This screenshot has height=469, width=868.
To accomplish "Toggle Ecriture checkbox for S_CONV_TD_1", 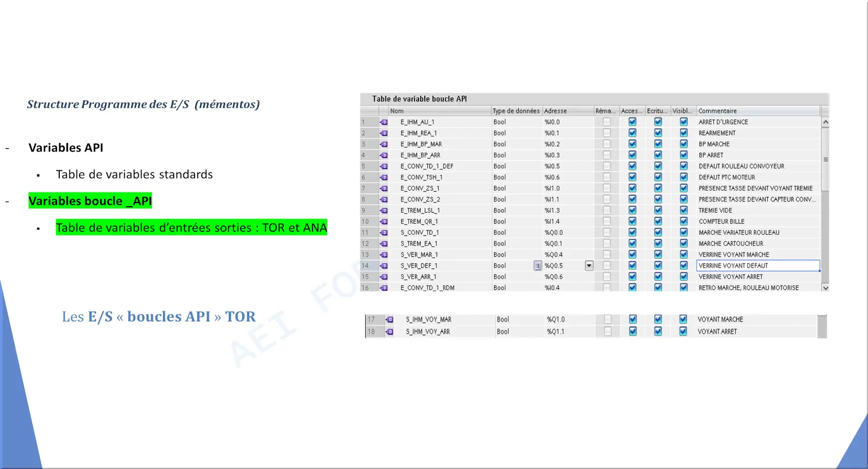I will [x=658, y=232].
